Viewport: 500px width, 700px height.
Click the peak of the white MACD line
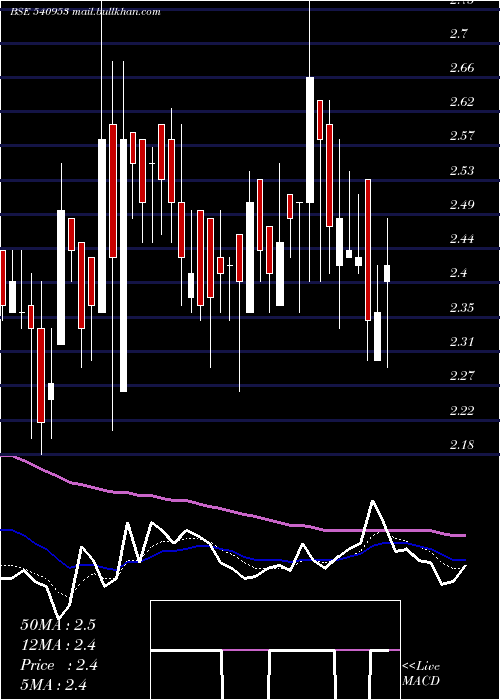373,501
